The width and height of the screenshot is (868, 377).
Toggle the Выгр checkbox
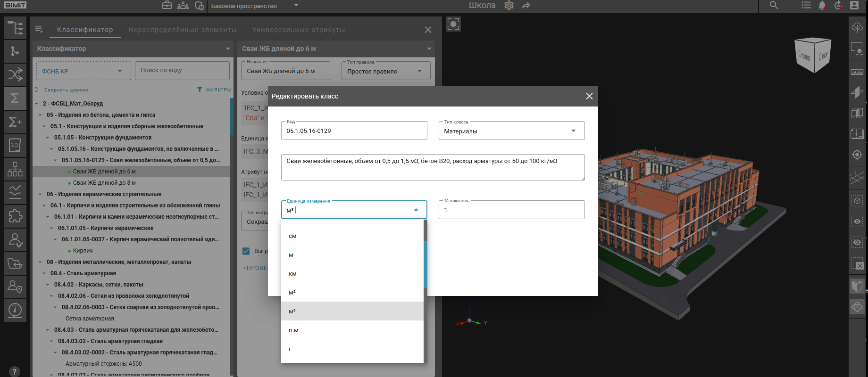246,251
